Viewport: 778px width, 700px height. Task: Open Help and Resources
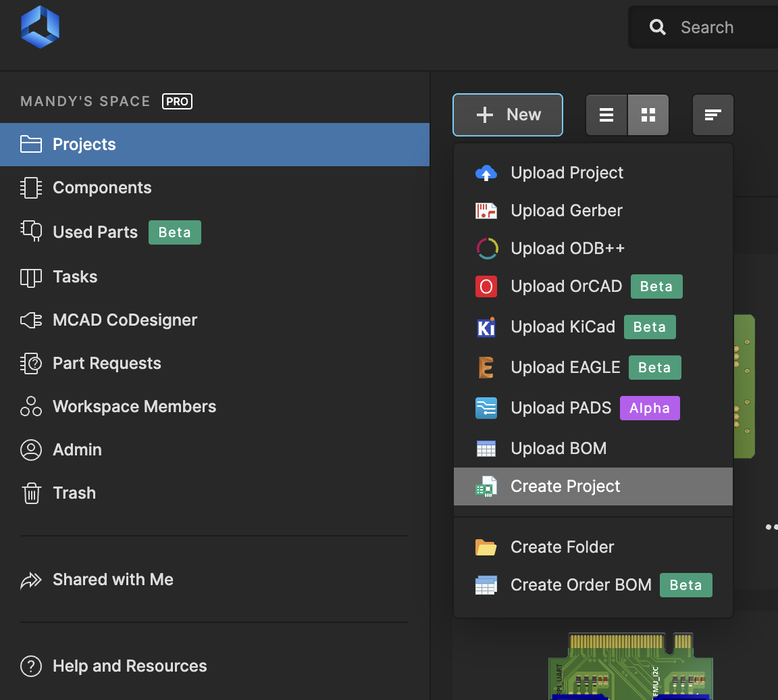130,666
